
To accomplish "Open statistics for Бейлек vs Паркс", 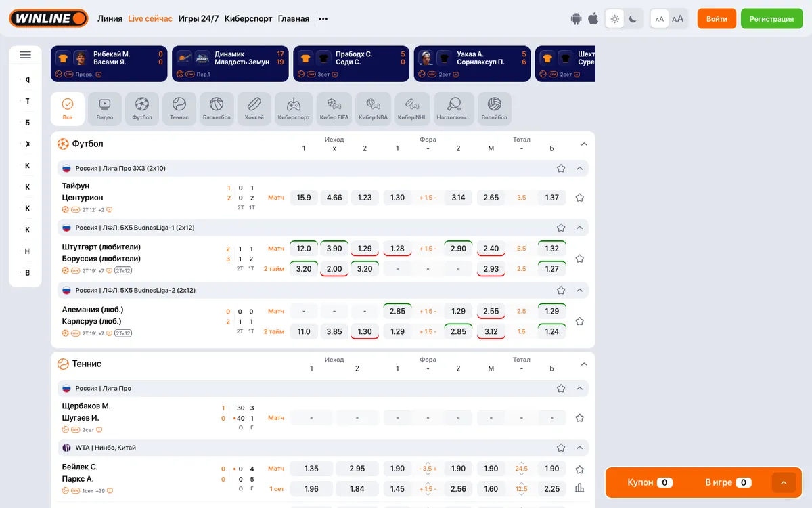I will (x=579, y=488).
